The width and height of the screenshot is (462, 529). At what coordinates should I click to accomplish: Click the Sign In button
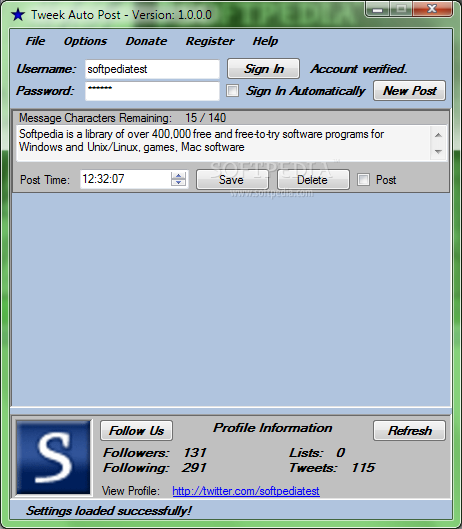(x=264, y=69)
